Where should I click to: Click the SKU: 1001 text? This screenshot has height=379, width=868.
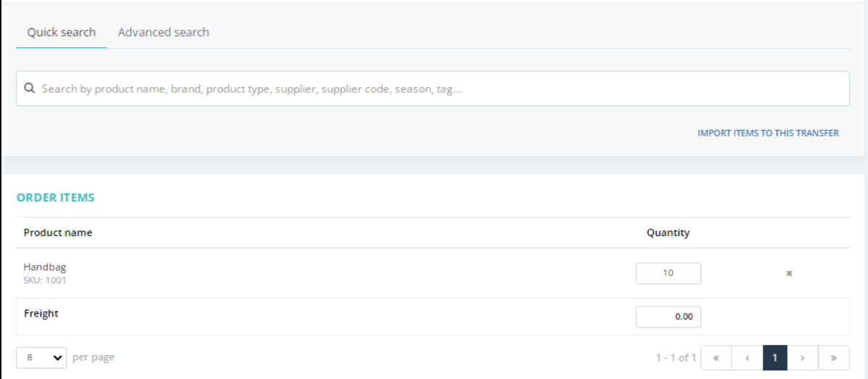[x=45, y=280]
